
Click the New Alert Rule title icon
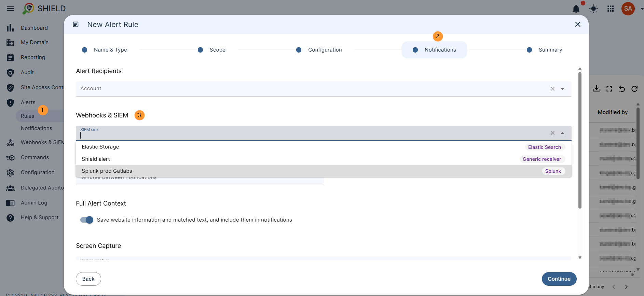[76, 25]
